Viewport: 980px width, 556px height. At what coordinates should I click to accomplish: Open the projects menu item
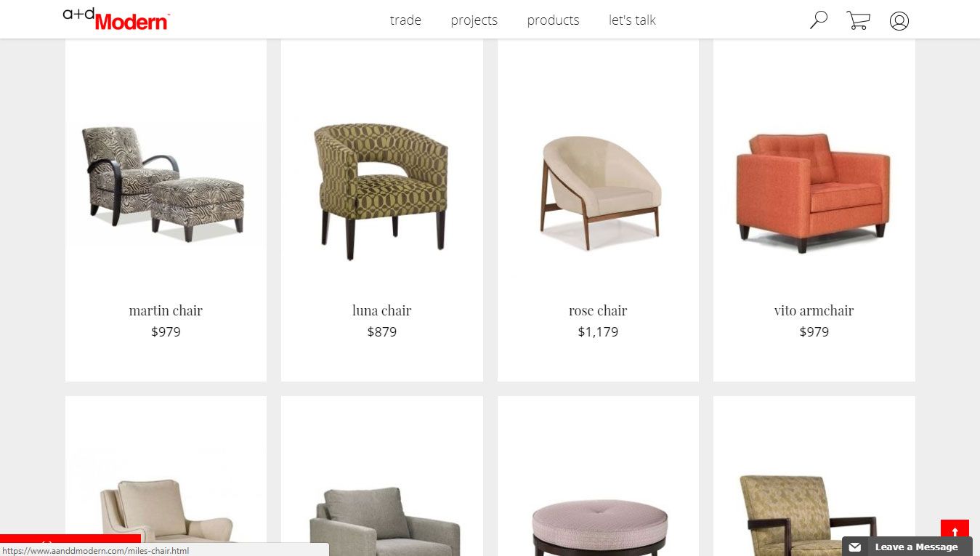(474, 20)
